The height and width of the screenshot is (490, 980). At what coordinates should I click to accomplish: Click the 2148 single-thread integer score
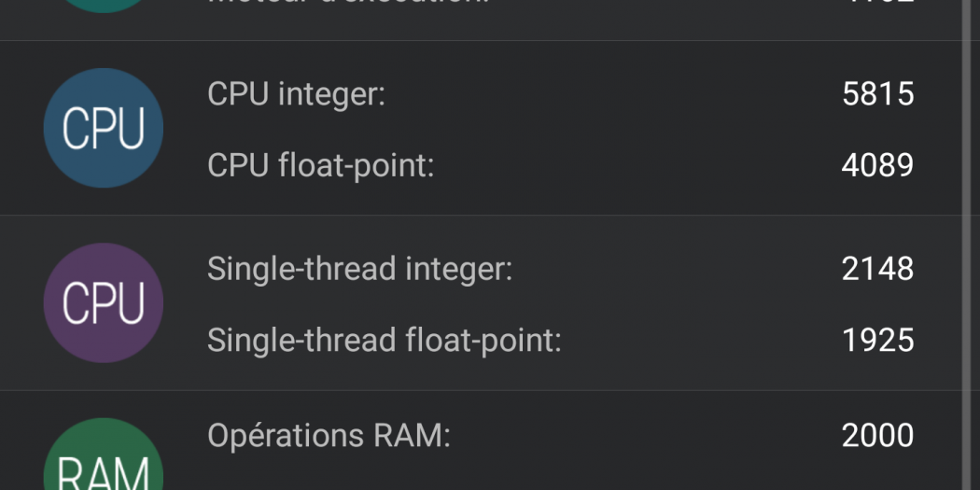click(877, 269)
